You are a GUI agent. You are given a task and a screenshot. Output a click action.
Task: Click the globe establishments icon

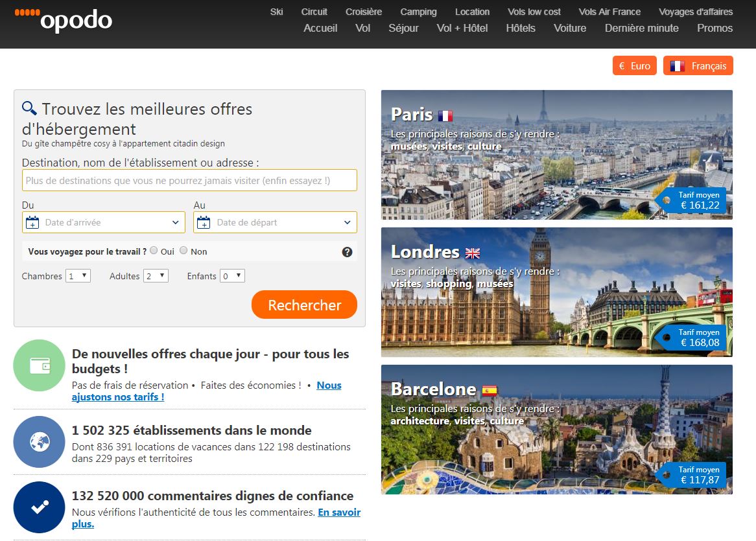coord(38,441)
